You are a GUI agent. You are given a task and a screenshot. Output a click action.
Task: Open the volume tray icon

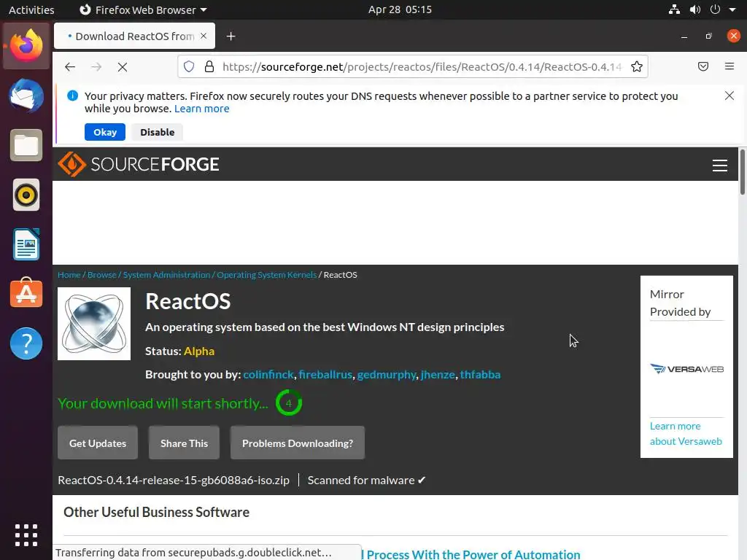pos(695,9)
